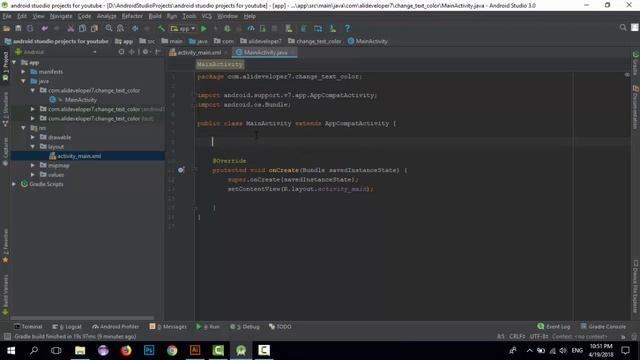Open the Windows Start menu
Viewport: 640px width, 360px height.
pos(11,350)
